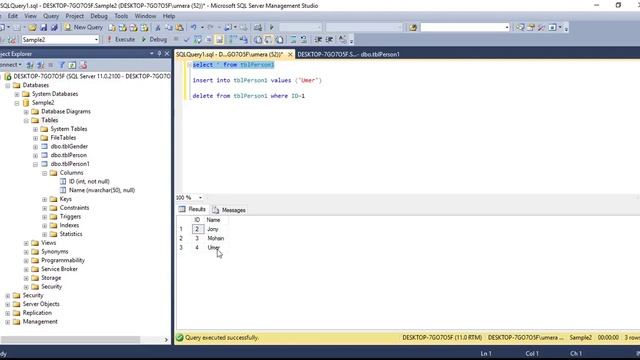This screenshot has height=360, width=640.
Task: Expand the dbo.tblGender table node
Action: (36, 147)
